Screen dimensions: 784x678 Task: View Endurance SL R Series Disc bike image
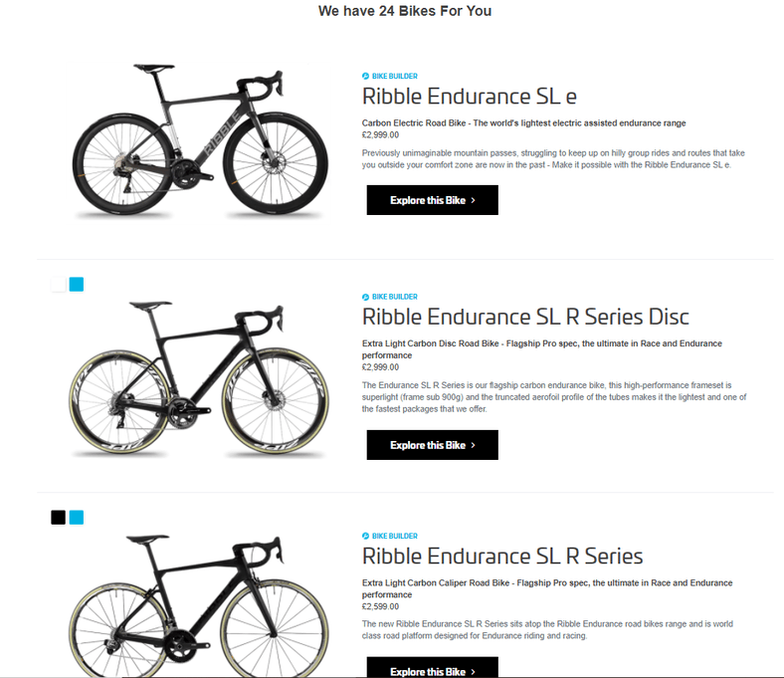click(199, 379)
